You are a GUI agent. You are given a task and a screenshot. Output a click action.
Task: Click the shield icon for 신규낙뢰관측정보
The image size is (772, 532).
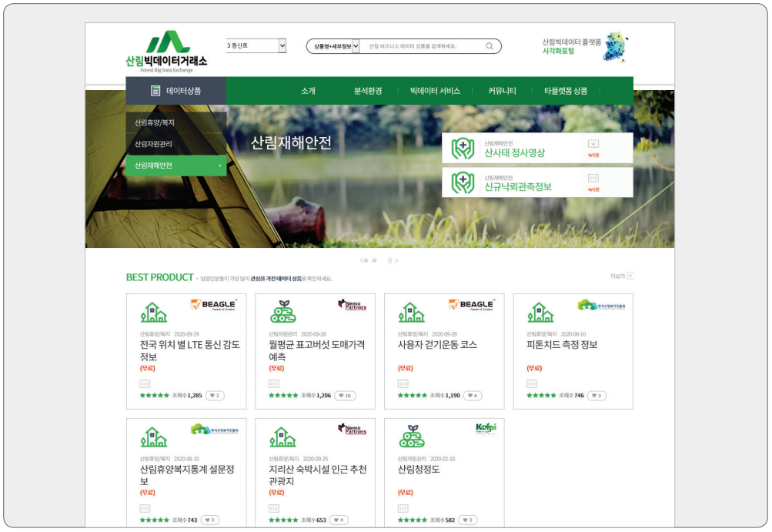click(x=463, y=182)
